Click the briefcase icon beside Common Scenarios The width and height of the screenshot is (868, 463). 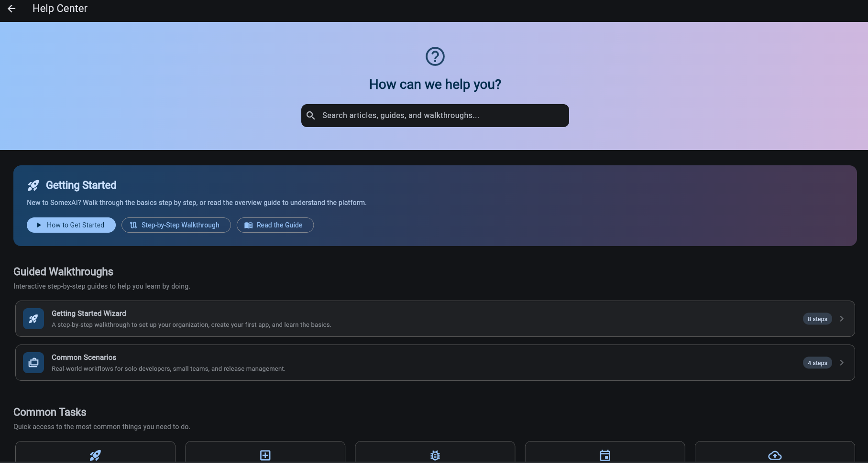coord(33,362)
